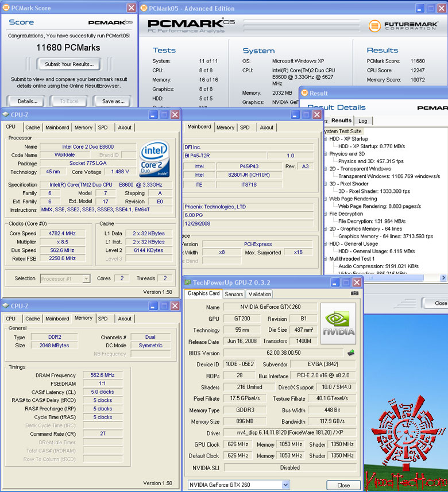Click the Driver field showing ForceWare 181.20
This screenshot has width=448, height=492.
[290, 432]
